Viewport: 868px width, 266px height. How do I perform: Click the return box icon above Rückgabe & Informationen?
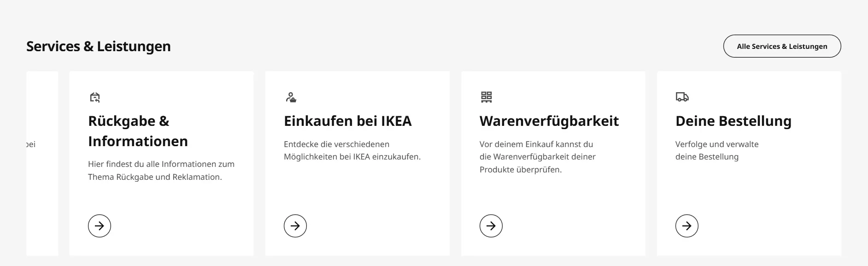[x=95, y=97]
